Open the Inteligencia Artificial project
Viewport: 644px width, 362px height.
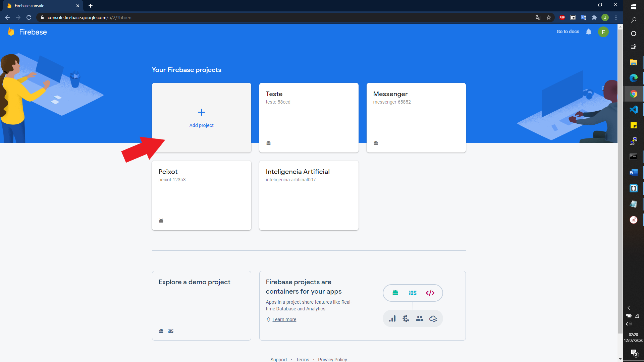click(x=309, y=195)
